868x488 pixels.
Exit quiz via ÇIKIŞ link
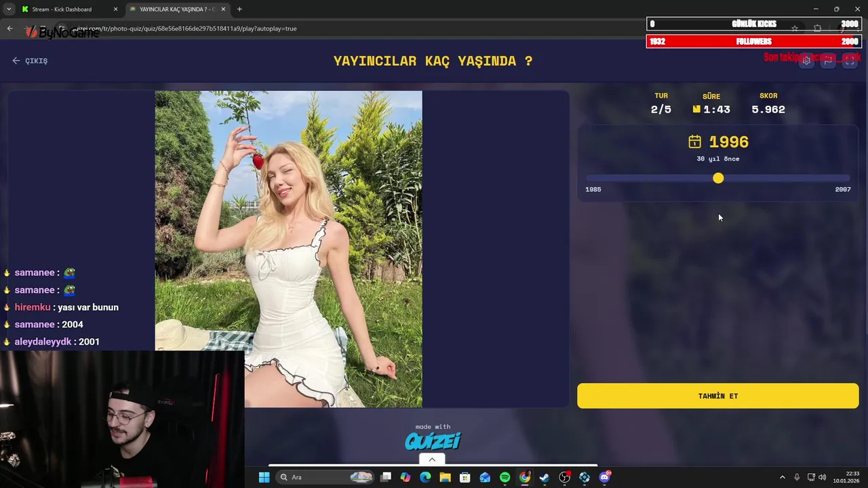pyautogui.click(x=30, y=61)
